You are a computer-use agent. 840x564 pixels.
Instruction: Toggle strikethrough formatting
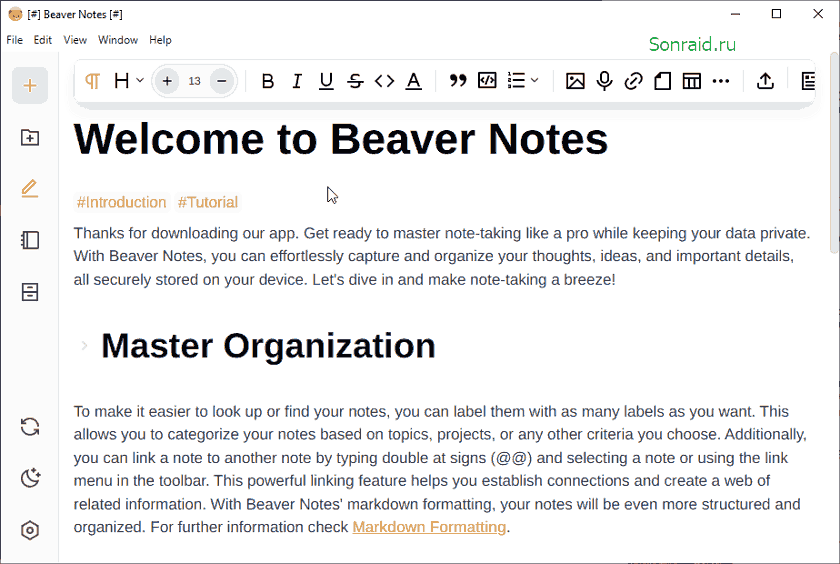pyautogui.click(x=355, y=81)
